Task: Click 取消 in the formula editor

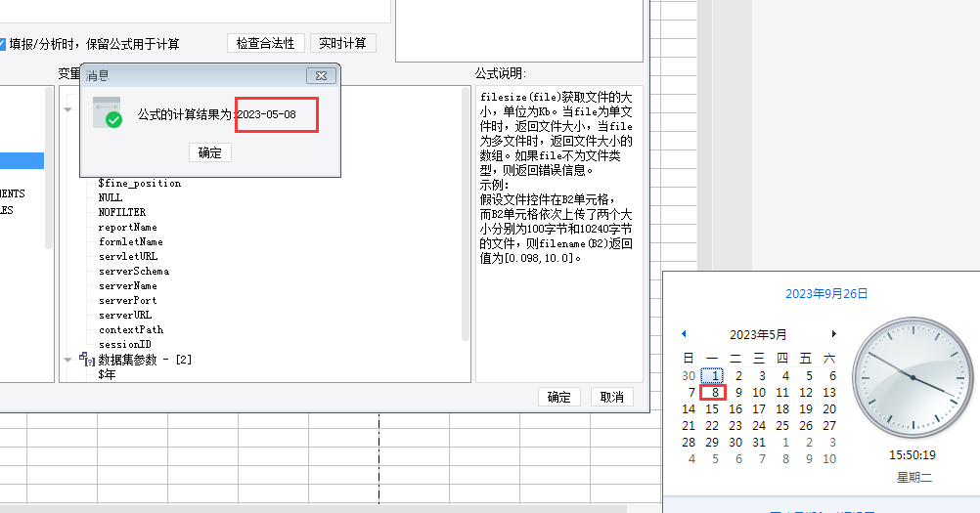Action: click(x=612, y=397)
